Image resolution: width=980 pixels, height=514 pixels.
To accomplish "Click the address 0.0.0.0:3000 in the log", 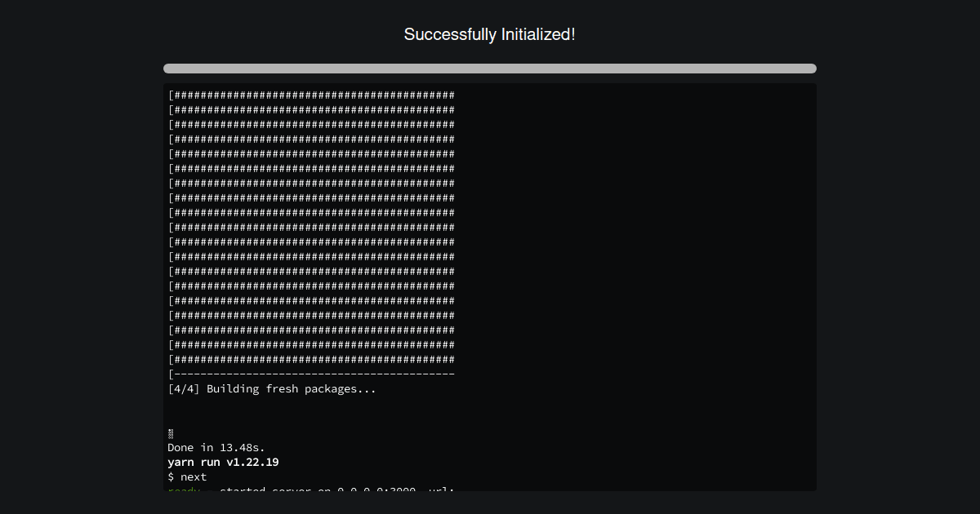I will tap(384, 490).
